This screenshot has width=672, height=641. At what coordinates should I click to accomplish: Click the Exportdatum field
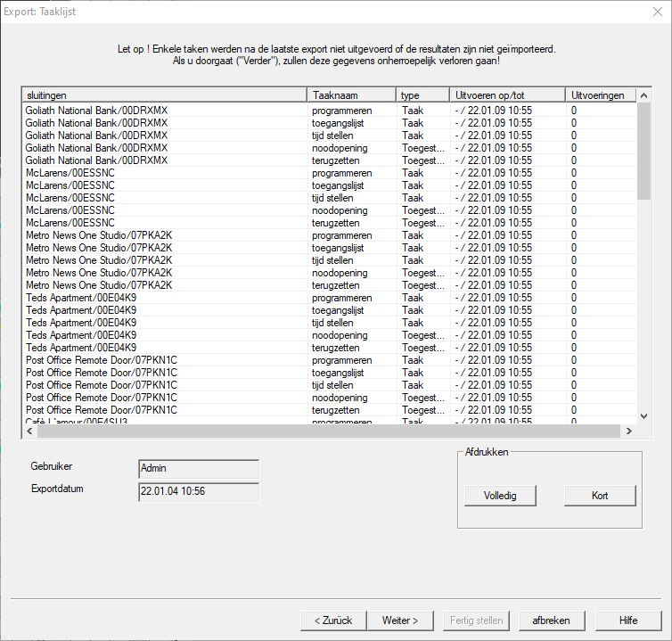[x=199, y=491]
